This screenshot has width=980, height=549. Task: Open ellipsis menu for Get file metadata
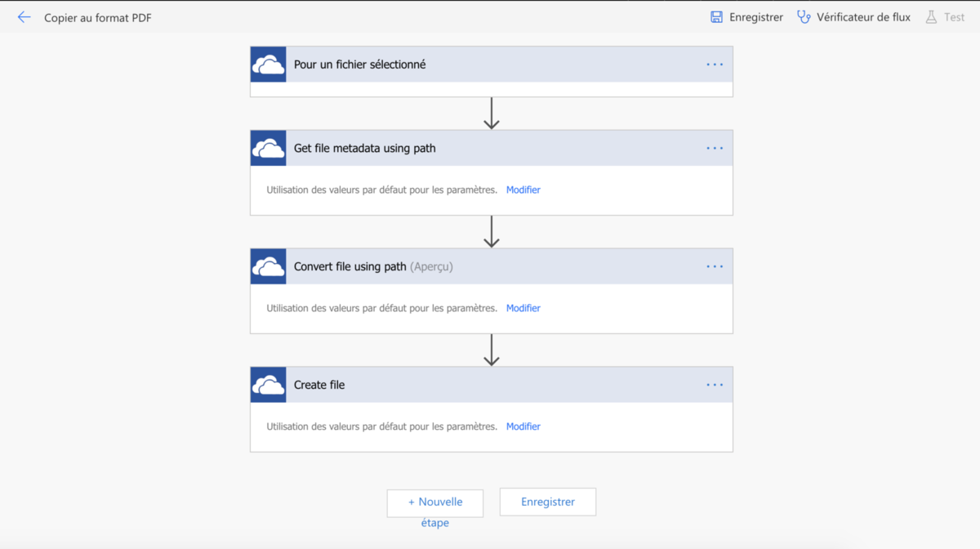715,149
